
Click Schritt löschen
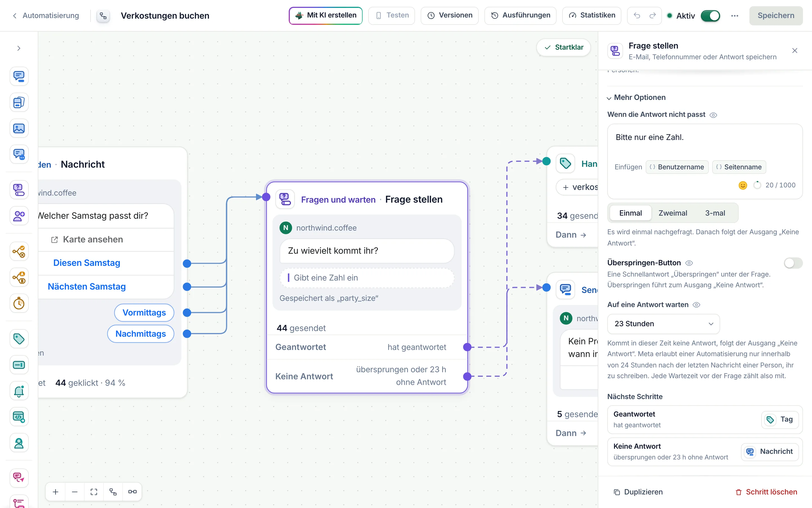point(766,492)
